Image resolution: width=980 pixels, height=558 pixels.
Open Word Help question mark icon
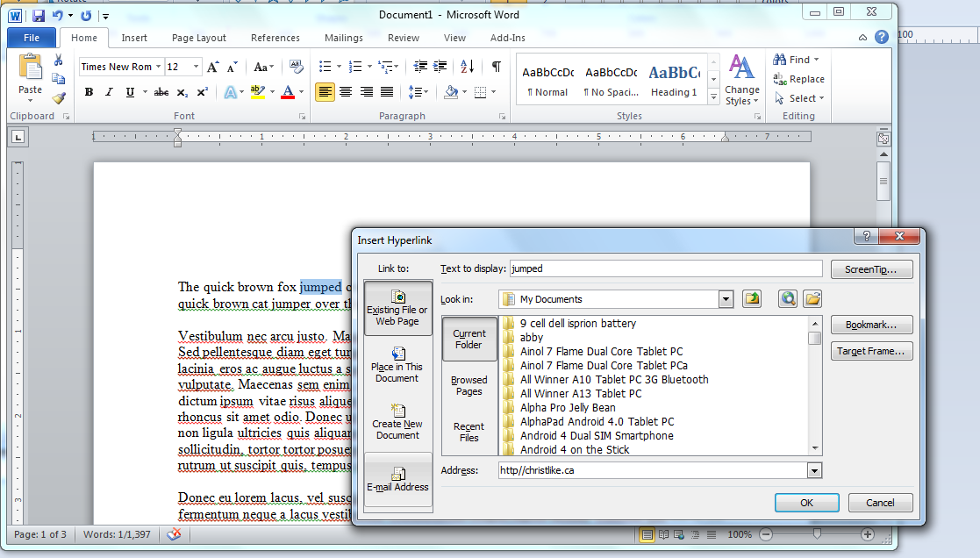click(x=881, y=38)
